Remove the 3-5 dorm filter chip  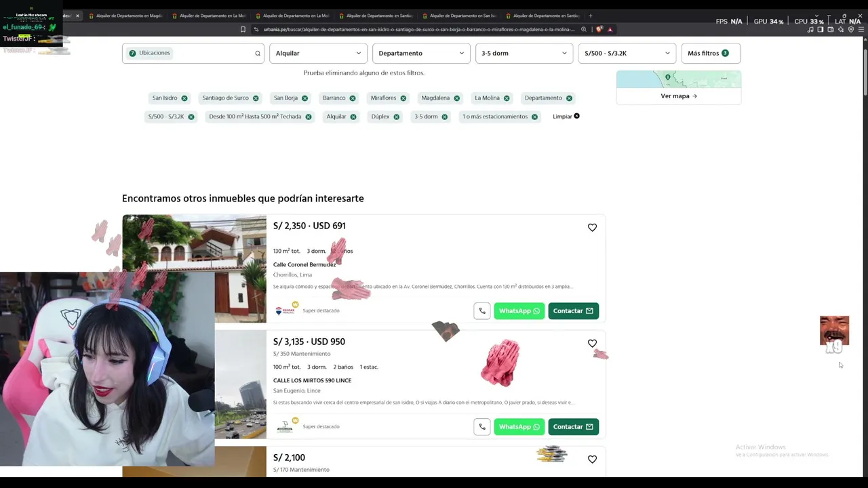pyautogui.click(x=445, y=117)
